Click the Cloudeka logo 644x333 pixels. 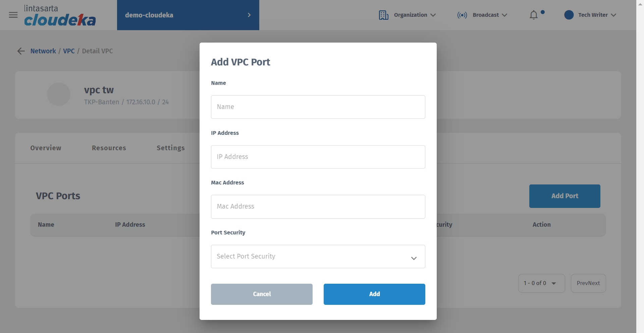(60, 16)
